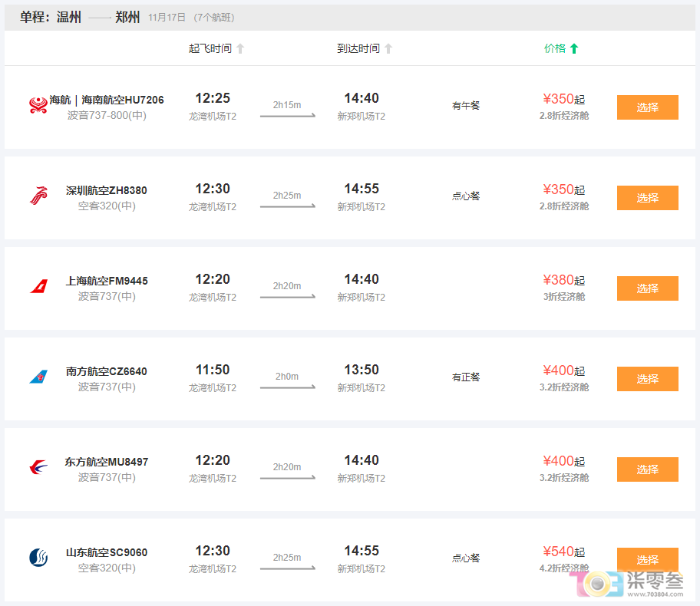Click the 起飞时间 column header
700x606 pixels.
point(210,49)
